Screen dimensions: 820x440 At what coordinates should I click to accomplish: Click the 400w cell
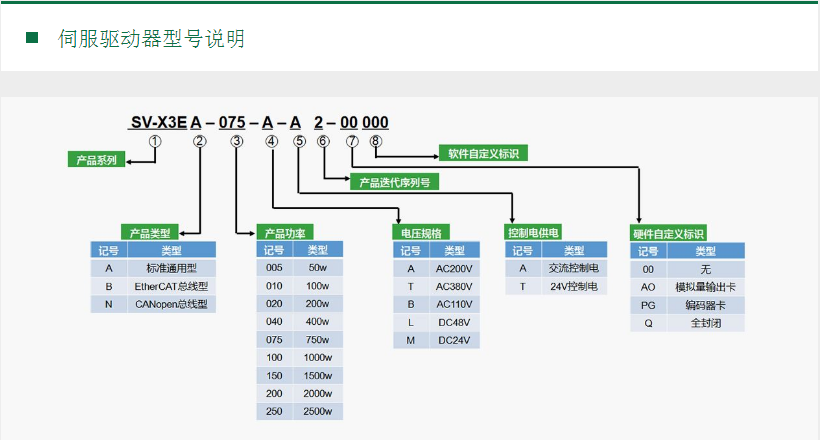click(317, 321)
